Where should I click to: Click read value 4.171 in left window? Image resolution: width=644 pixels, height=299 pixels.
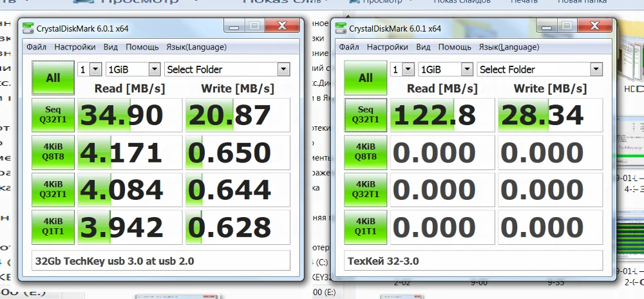(130, 152)
